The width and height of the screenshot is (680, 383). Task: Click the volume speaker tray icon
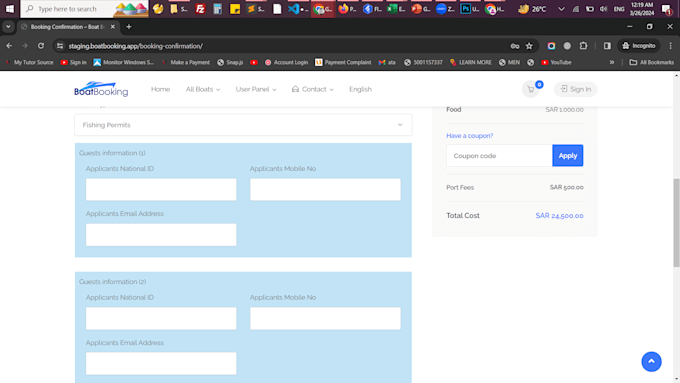603,9
